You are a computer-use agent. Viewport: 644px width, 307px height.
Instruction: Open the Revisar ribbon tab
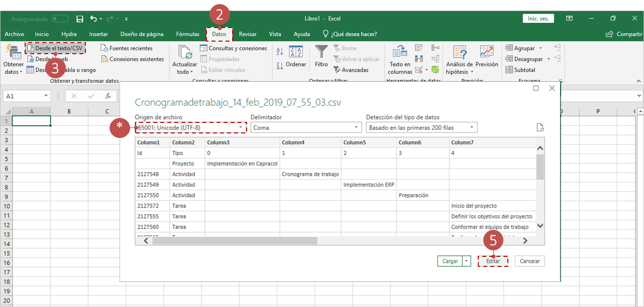pos(247,34)
